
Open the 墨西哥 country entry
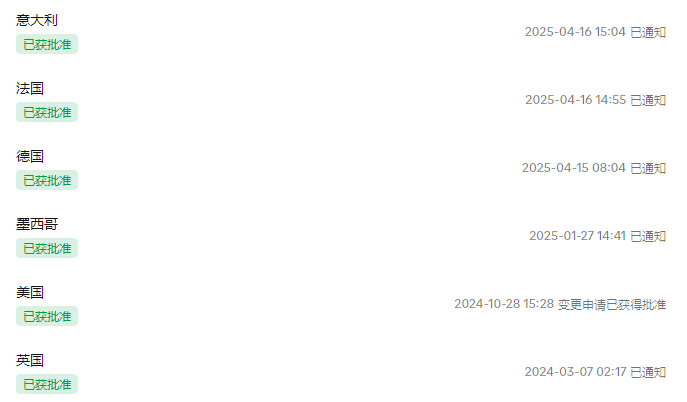tap(37, 224)
